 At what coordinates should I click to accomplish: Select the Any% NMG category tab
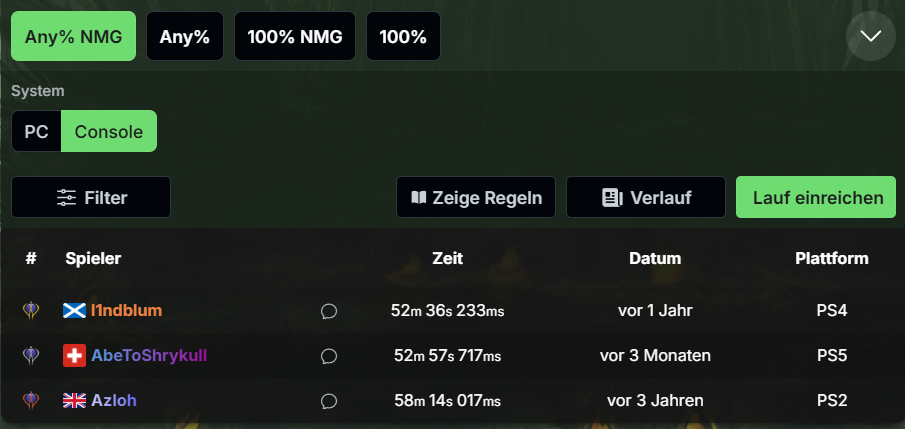[x=73, y=36]
